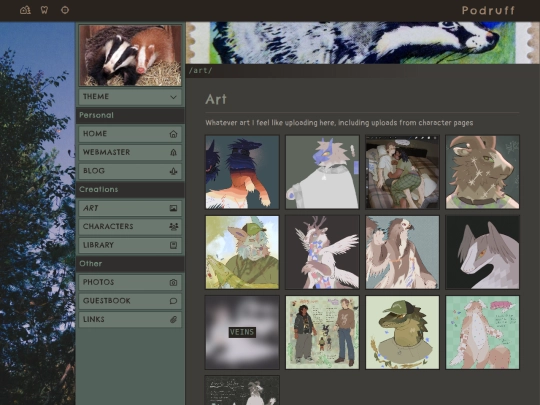Viewport: 540px width, 405px height.
Task: Open the grey wolf head artwork
Action: pyautogui.click(x=482, y=252)
